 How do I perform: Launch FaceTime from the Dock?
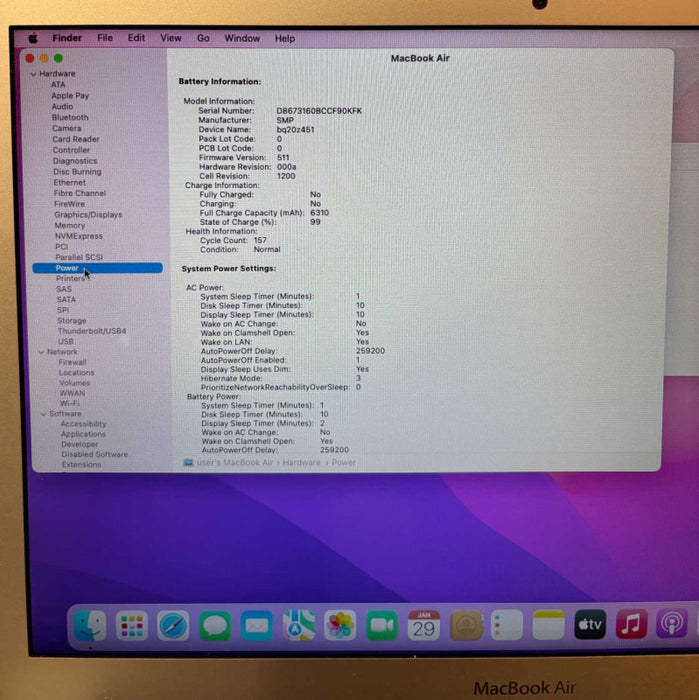pyautogui.click(x=382, y=625)
